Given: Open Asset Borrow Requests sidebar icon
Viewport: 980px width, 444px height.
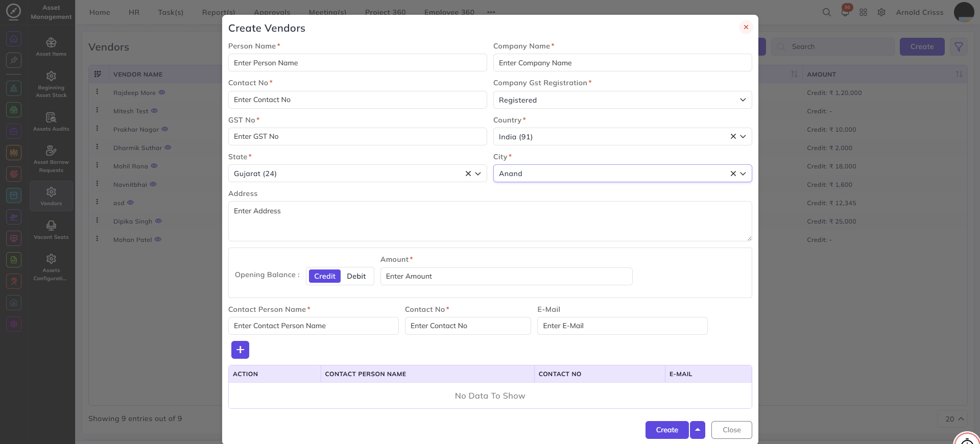Looking at the screenshot, I should pyautogui.click(x=51, y=159).
